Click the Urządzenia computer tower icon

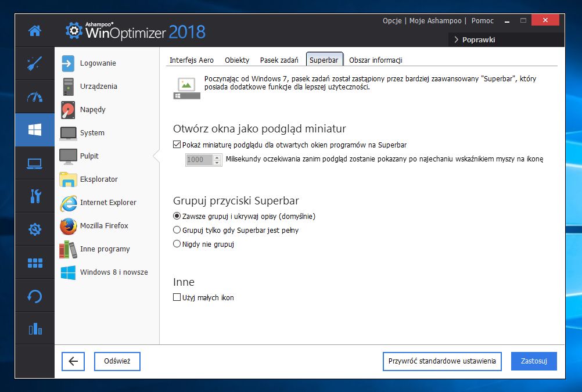69,87
